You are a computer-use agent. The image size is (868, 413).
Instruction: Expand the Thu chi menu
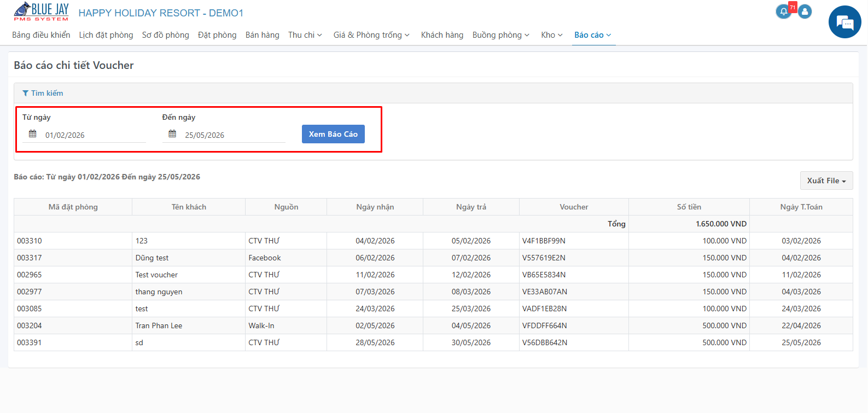click(x=305, y=35)
